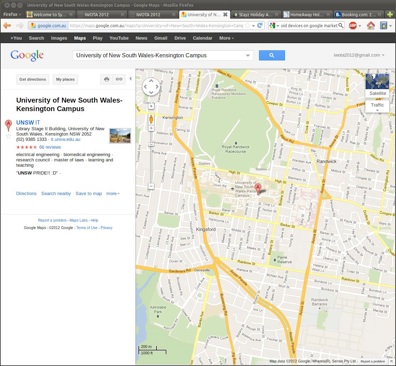Select the Street View pegman icon
Image resolution: width=396 pixels, height=366 pixels.
point(151,119)
